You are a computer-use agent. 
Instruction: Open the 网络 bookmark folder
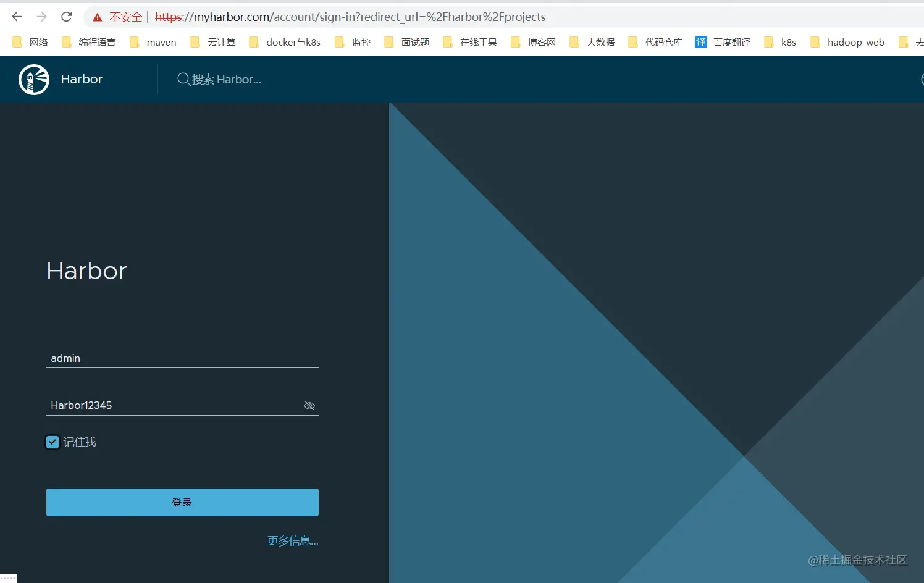click(30, 42)
